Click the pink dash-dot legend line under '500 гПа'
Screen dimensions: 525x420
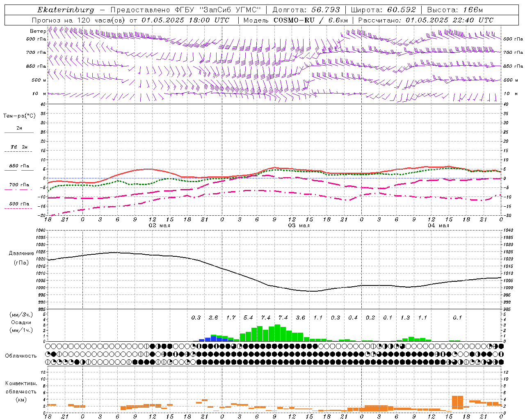(18, 209)
